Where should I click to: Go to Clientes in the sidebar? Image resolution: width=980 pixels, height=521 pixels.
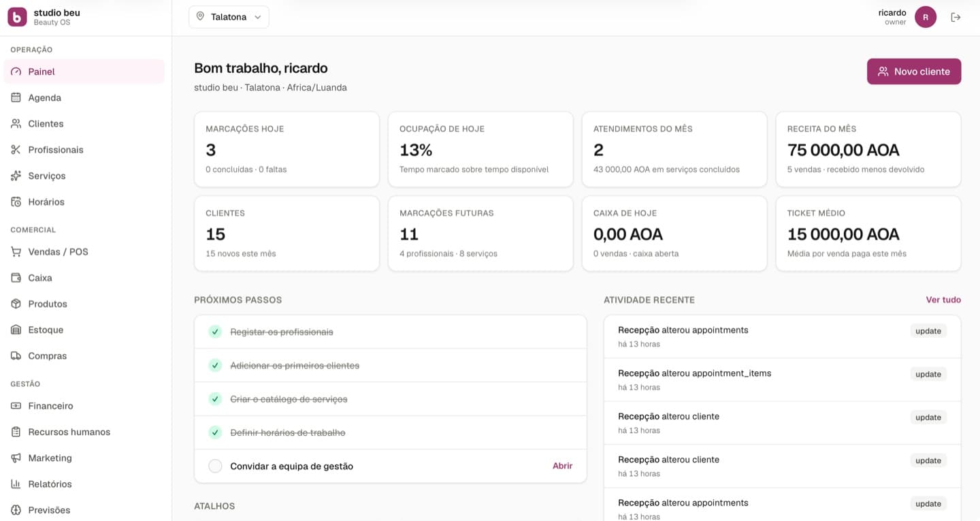pos(84,123)
